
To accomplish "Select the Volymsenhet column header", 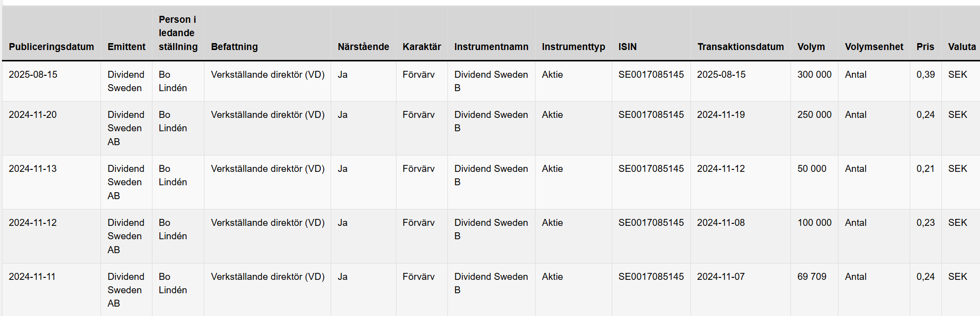I will pyautogui.click(x=874, y=47).
